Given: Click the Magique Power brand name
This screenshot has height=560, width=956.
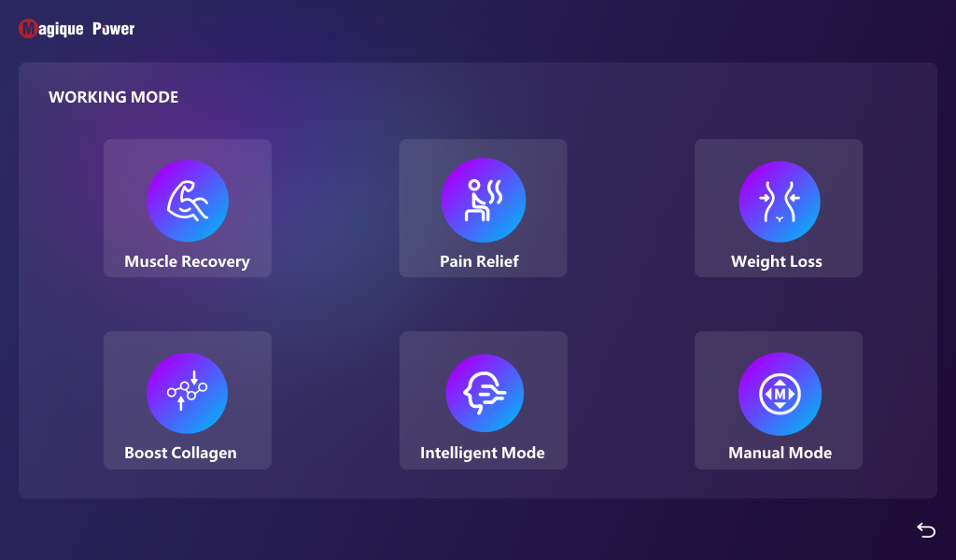Looking at the screenshot, I should [77, 29].
